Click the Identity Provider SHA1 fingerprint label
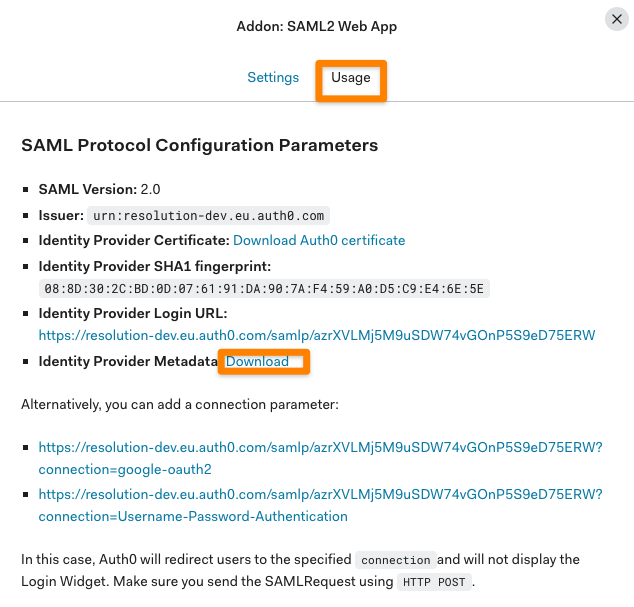Screen dimensions: 634x607 [x=155, y=266]
